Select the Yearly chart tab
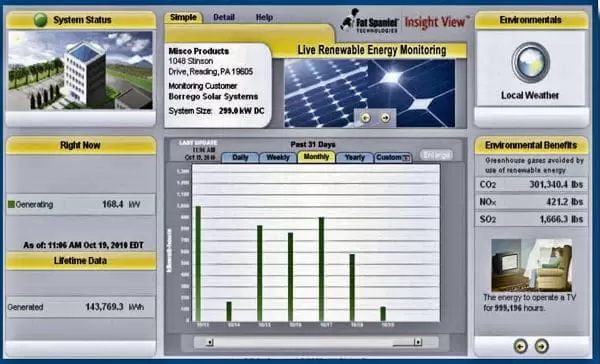 coord(355,157)
